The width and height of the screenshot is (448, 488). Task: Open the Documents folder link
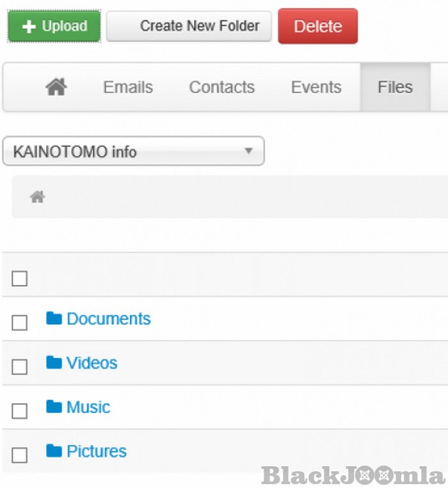108,319
